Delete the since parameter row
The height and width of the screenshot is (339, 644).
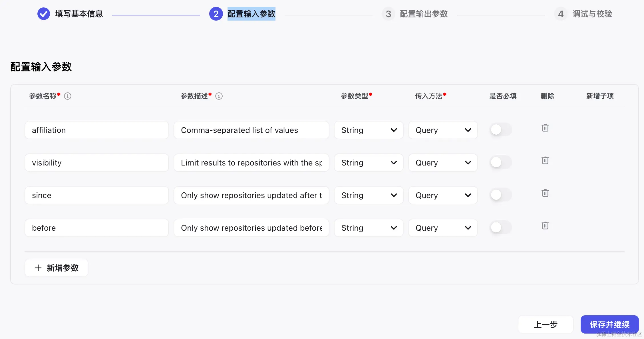tap(545, 193)
